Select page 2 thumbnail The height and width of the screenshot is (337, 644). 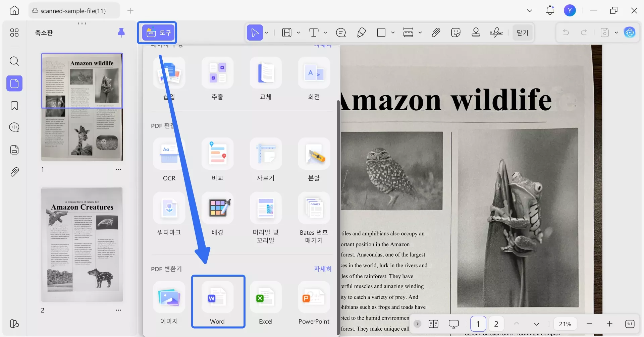82,245
